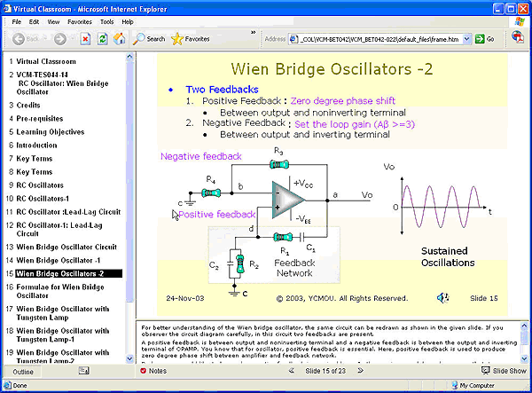Open the Search magnifier in toolbar
Image resolution: width=532 pixels, height=393 pixels.
tap(149, 39)
